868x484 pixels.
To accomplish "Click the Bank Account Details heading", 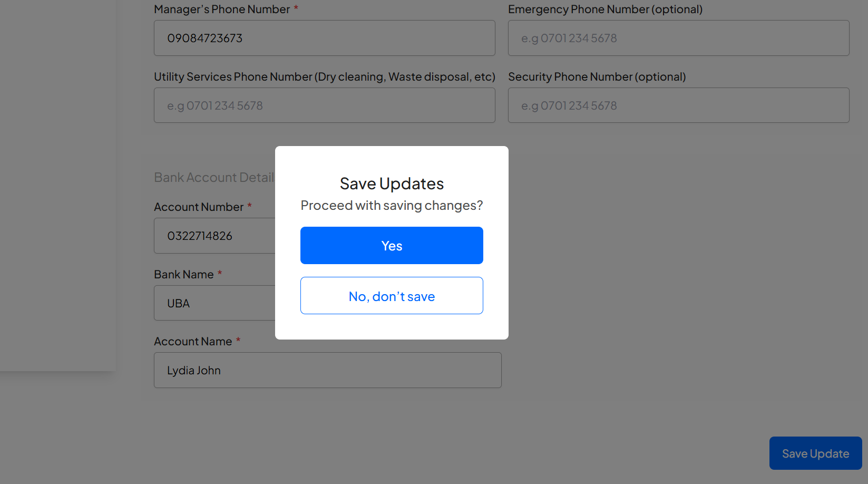I will click(214, 178).
